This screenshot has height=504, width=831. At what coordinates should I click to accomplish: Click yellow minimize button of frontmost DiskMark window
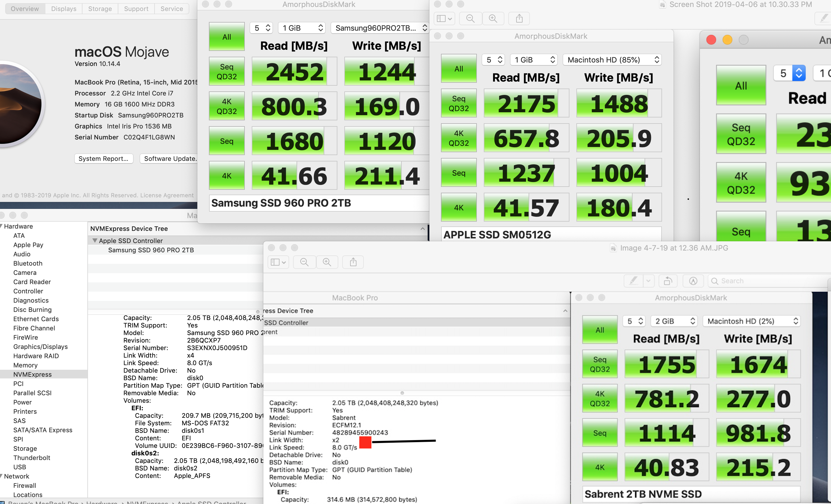(x=727, y=40)
